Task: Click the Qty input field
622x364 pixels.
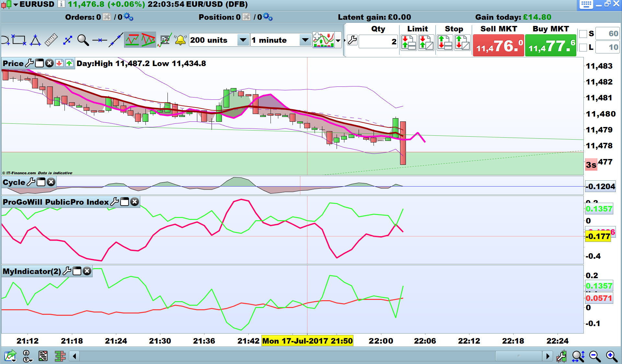Action: pyautogui.click(x=378, y=41)
